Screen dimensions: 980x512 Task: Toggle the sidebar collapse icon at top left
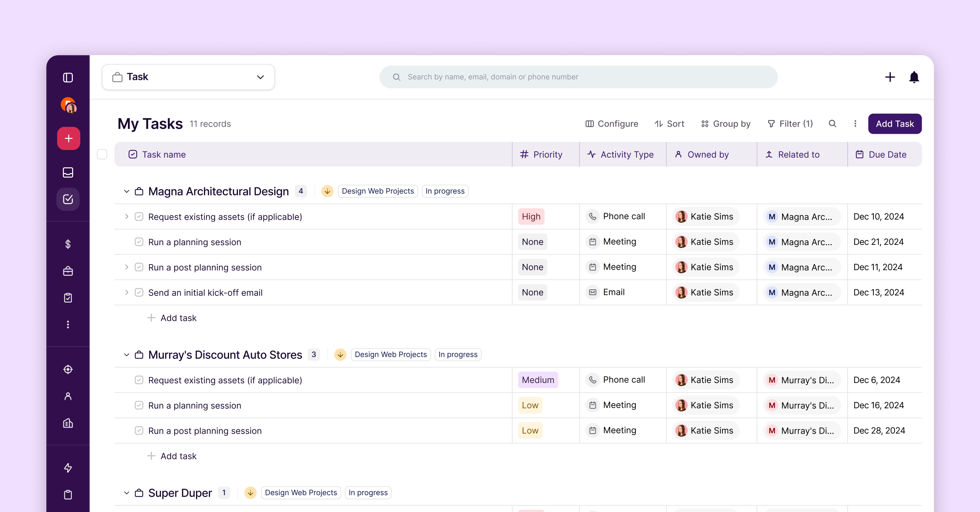pos(68,78)
